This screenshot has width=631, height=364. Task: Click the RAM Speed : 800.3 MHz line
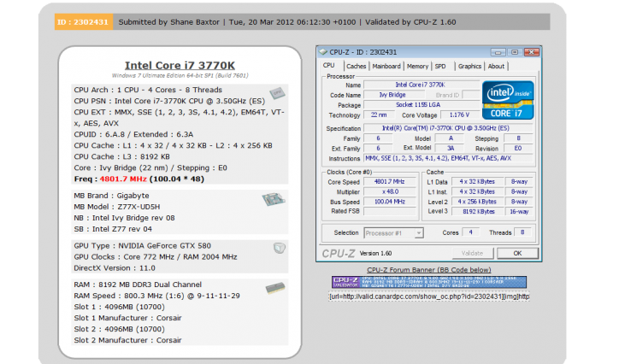click(157, 296)
